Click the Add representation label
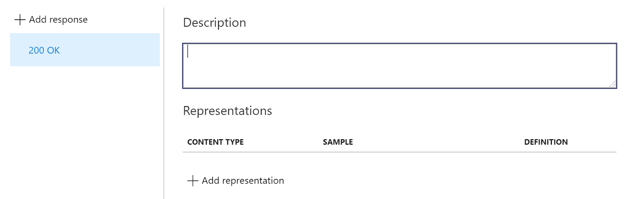Image resolution: width=644 pixels, height=199 pixels. click(243, 181)
